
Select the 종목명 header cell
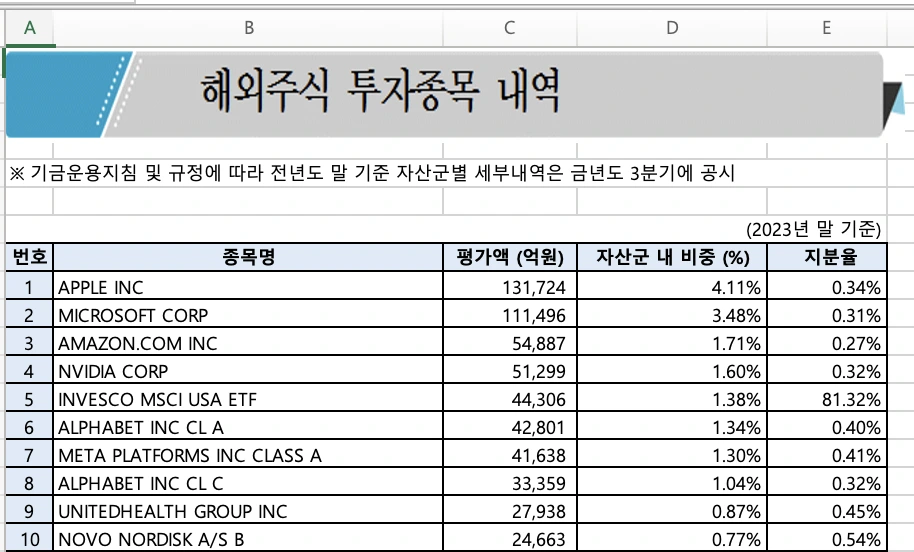coord(248,257)
